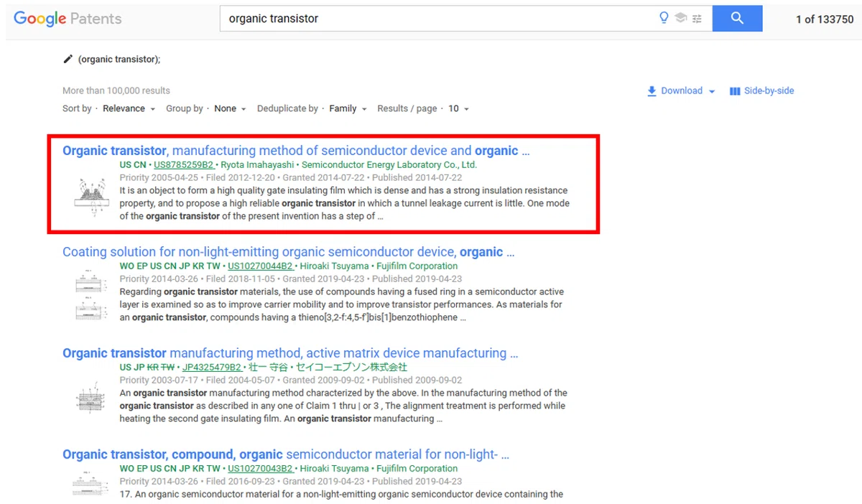Click the '1 of 133750' counter text
The height and width of the screenshot is (504, 862).
tap(825, 19)
